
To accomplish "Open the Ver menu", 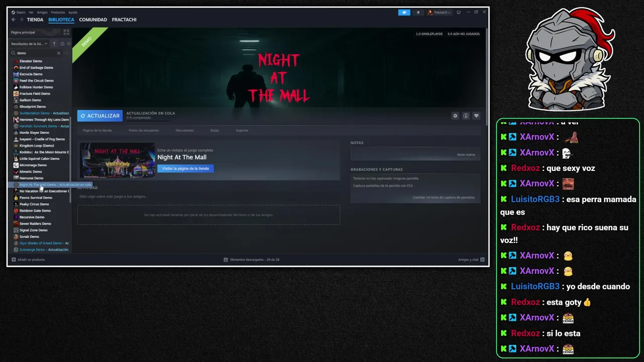I will coord(31,12).
